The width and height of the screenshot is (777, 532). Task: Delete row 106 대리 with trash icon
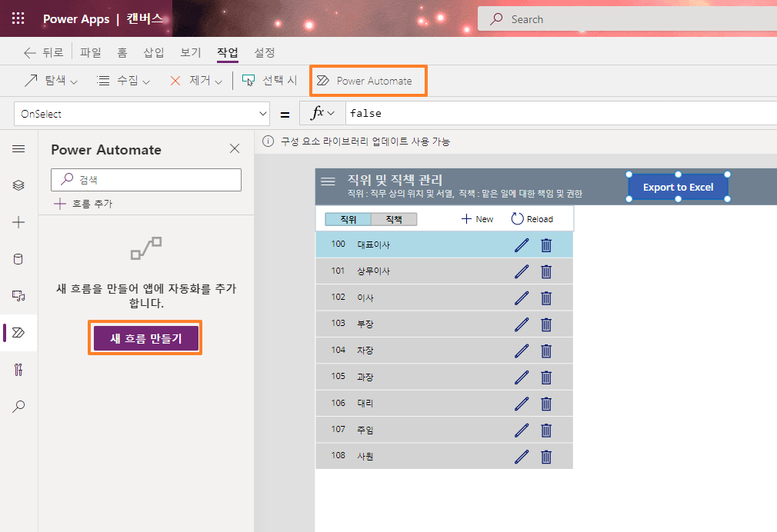click(x=546, y=404)
